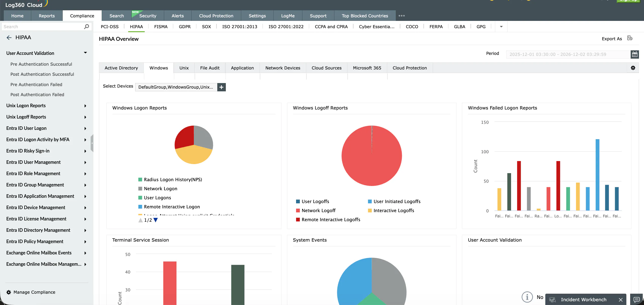The image size is (644, 305).
Task: Open Pre Authentication Successful report
Action: pyautogui.click(x=41, y=64)
